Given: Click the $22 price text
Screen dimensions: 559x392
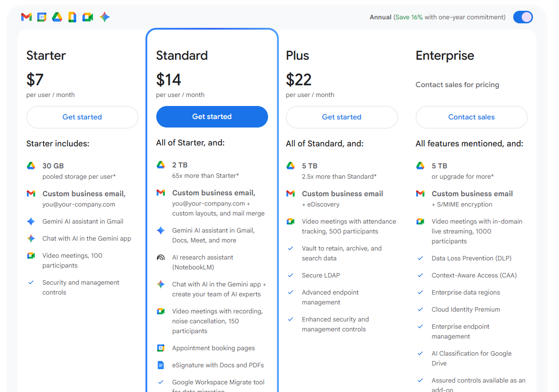Looking at the screenshot, I should [x=299, y=80].
